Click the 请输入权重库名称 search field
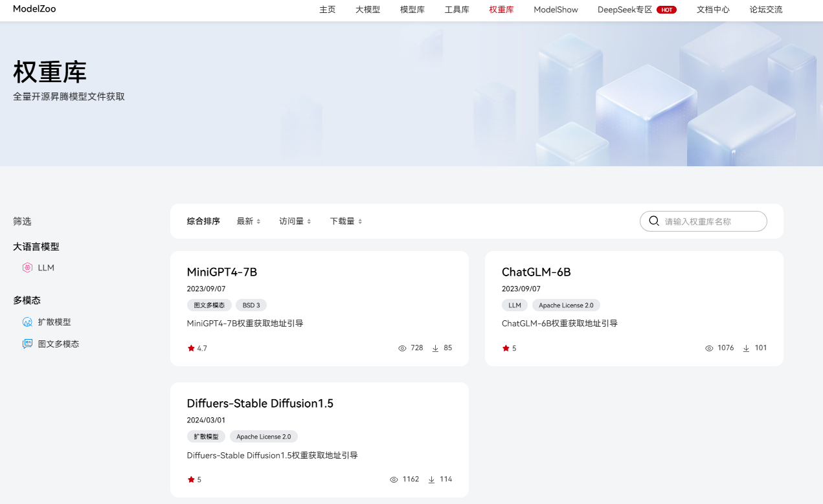823x504 pixels. [x=703, y=221]
